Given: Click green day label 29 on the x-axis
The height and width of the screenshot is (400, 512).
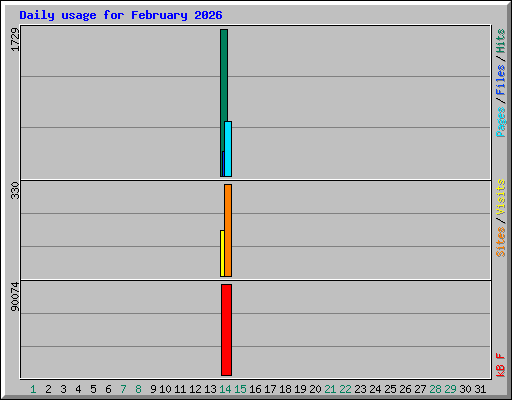Looking at the screenshot, I should click(450, 389).
